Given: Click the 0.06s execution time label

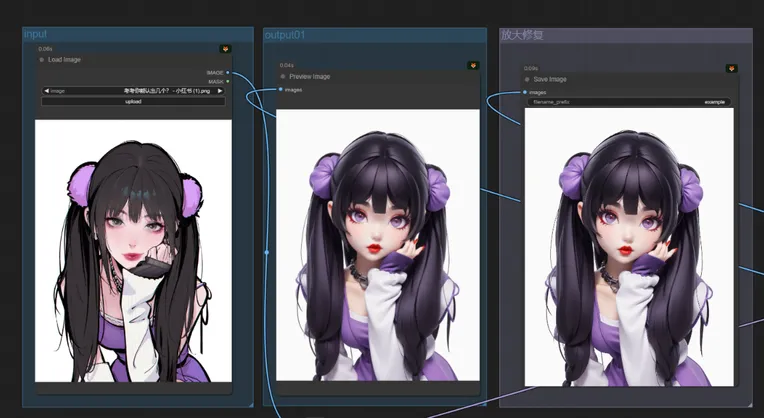Looking at the screenshot, I should [x=45, y=49].
